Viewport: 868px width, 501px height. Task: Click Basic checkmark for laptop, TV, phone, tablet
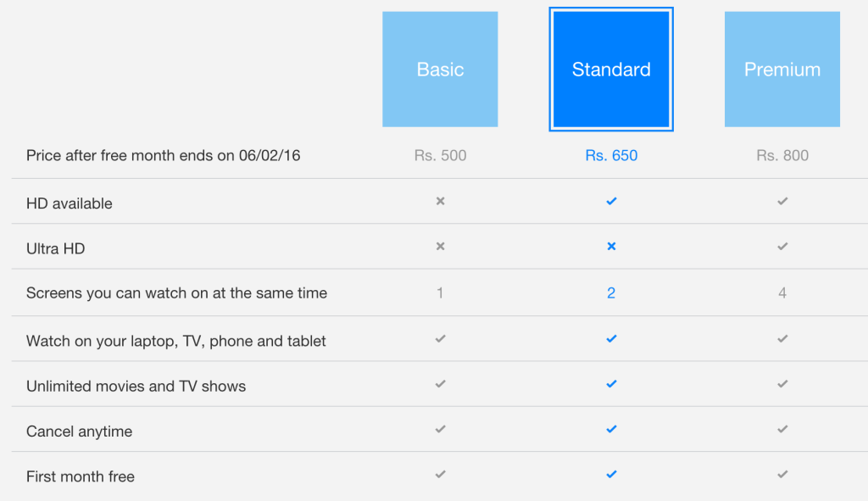pos(440,338)
